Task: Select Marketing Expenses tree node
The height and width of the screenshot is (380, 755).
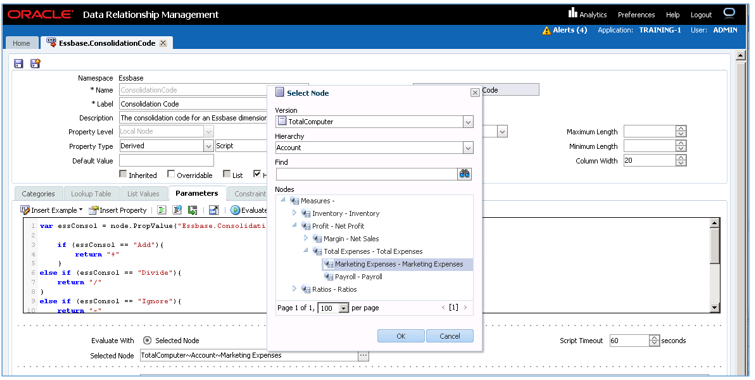Action: pos(397,264)
